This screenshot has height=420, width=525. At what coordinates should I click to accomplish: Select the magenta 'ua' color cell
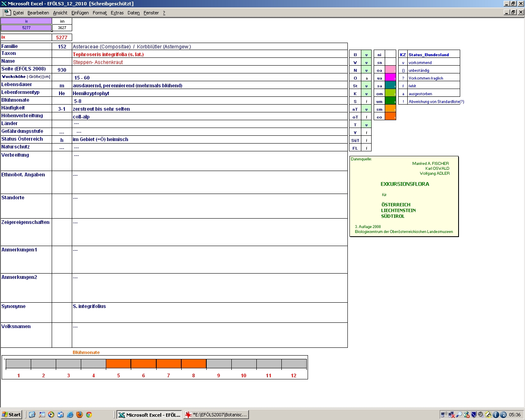(390, 78)
